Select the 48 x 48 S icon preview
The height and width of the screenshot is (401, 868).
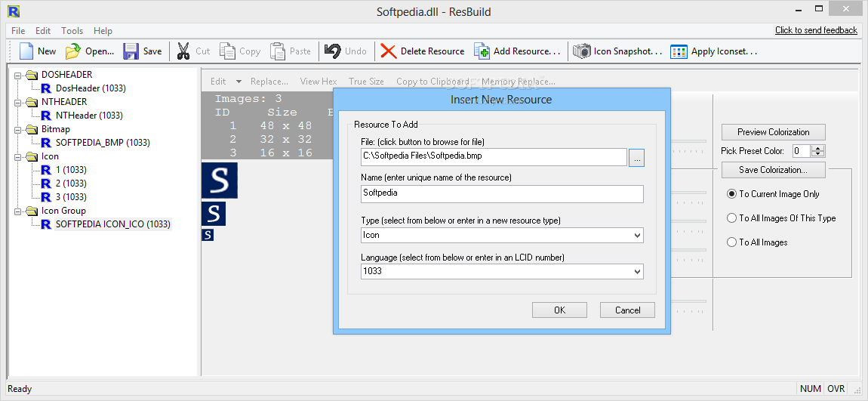[219, 180]
